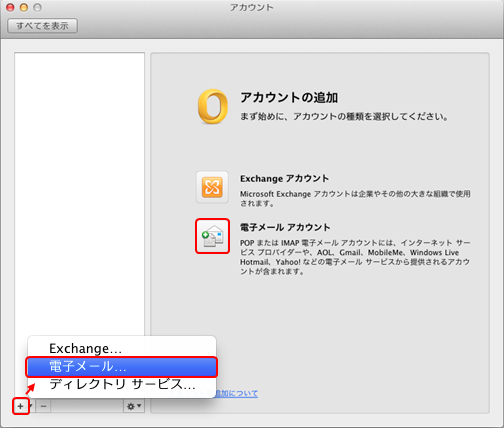Screen dimensions: 504x428
Task: Click the plus add-account button
Action: (x=21, y=406)
